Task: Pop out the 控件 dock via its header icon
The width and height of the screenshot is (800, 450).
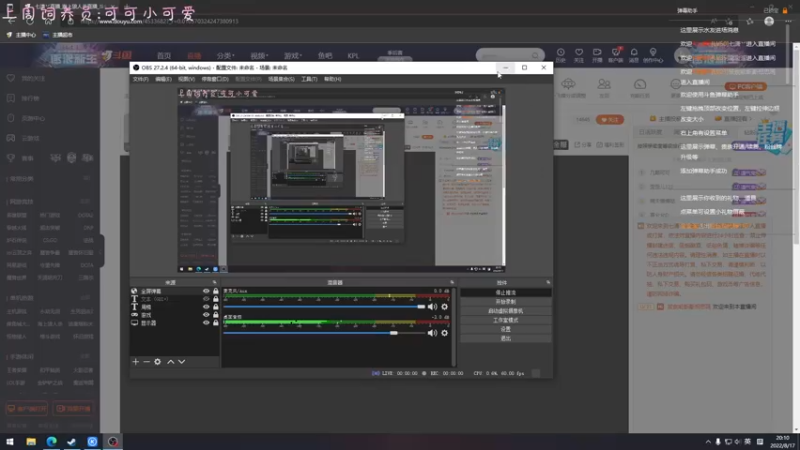Action: click(x=548, y=282)
